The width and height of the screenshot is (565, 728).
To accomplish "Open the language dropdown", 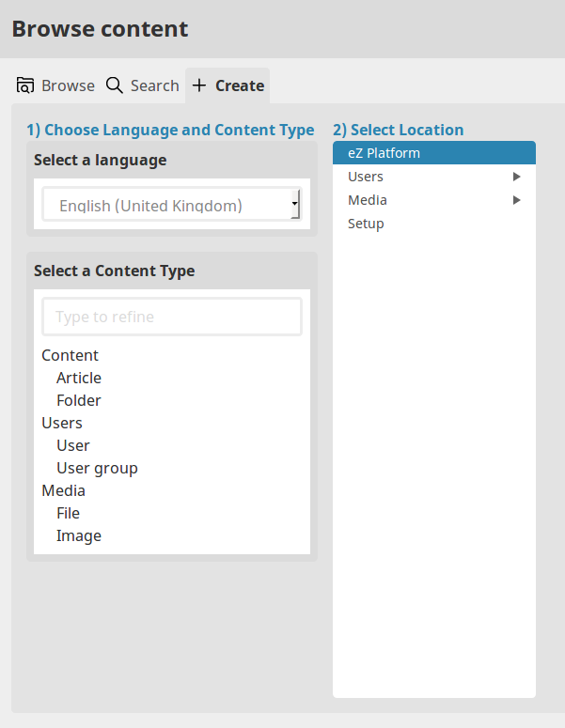I will (x=172, y=204).
